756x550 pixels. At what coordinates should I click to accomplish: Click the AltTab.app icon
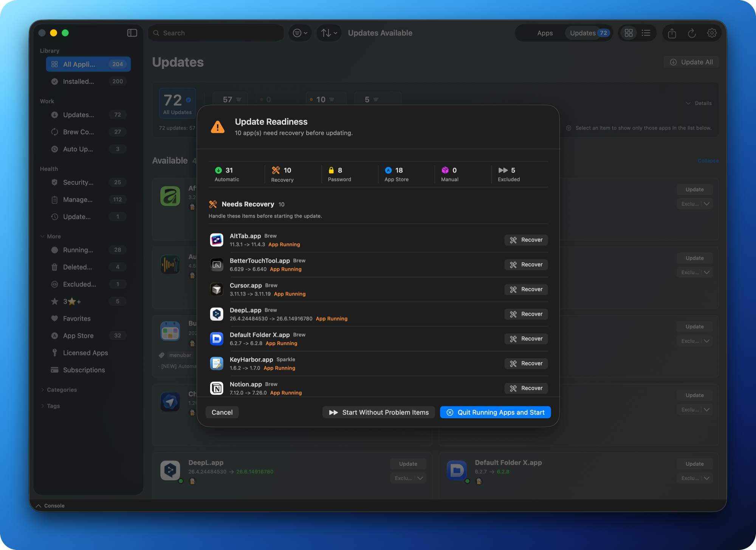(217, 240)
